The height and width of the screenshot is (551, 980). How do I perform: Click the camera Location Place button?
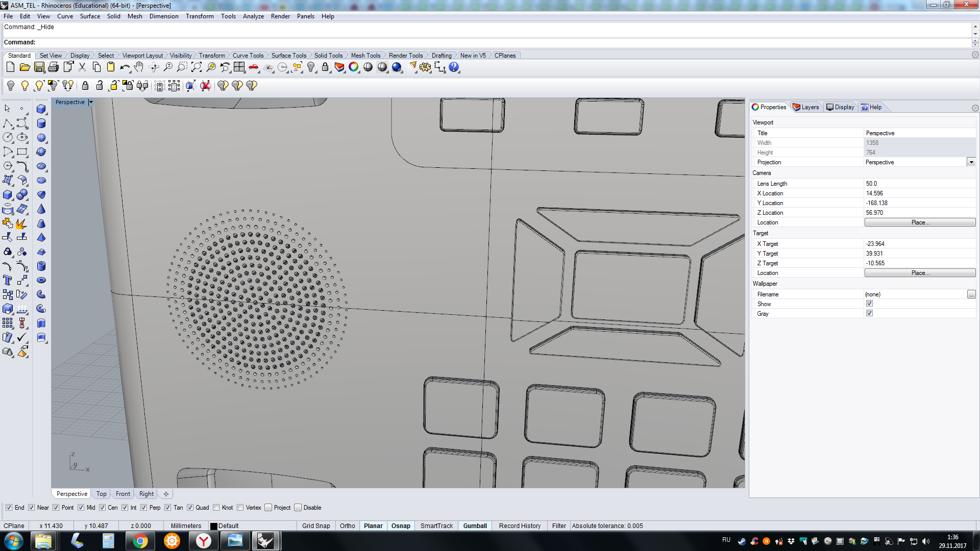920,222
